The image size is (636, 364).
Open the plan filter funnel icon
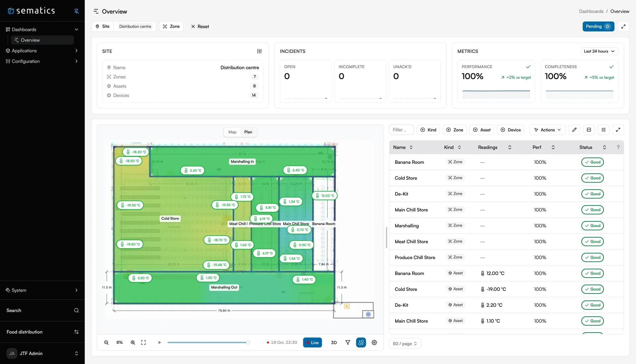point(348,342)
